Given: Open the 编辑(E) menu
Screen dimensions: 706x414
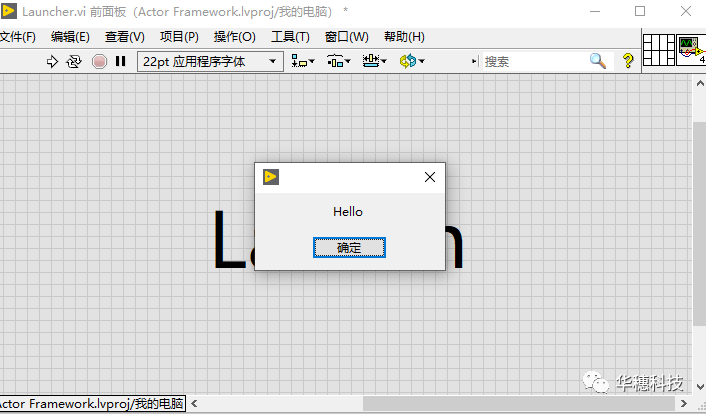Looking at the screenshot, I should (70, 37).
